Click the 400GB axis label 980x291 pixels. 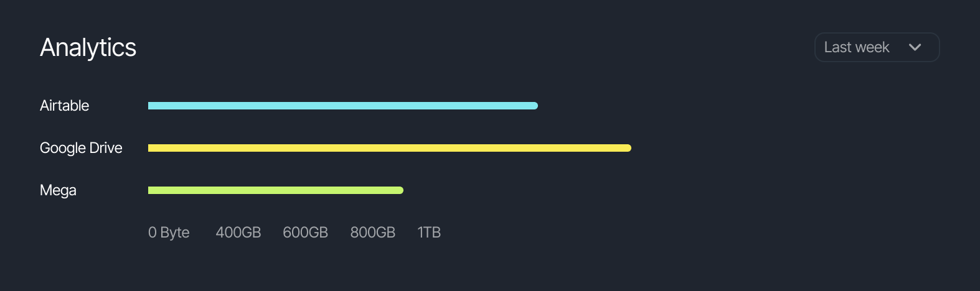point(238,233)
